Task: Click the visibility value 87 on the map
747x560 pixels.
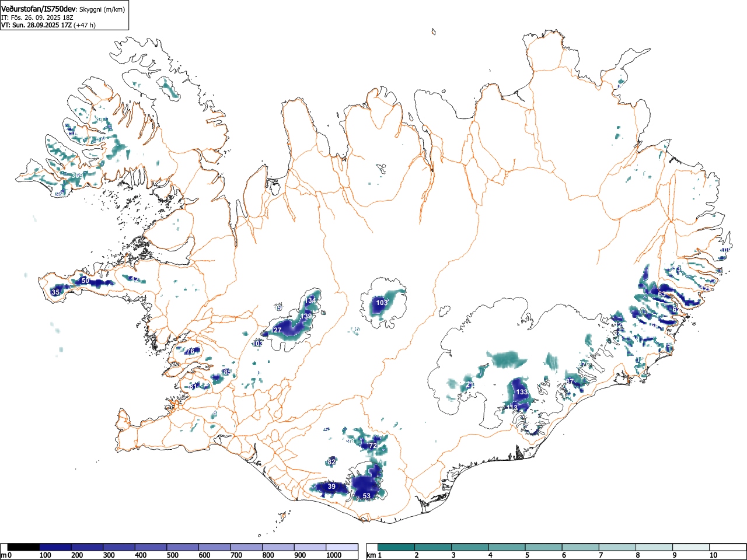Action: pos(570,381)
